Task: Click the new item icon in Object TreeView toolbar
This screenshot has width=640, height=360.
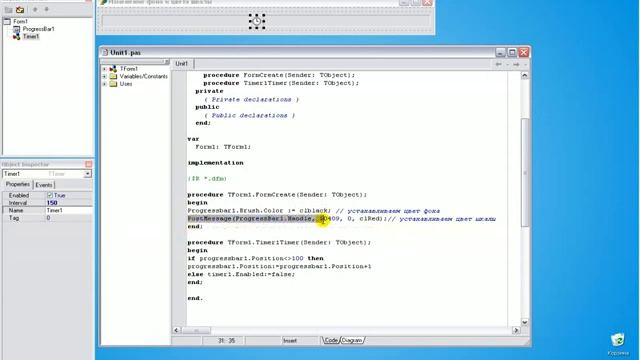Action: tap(8, 9)
